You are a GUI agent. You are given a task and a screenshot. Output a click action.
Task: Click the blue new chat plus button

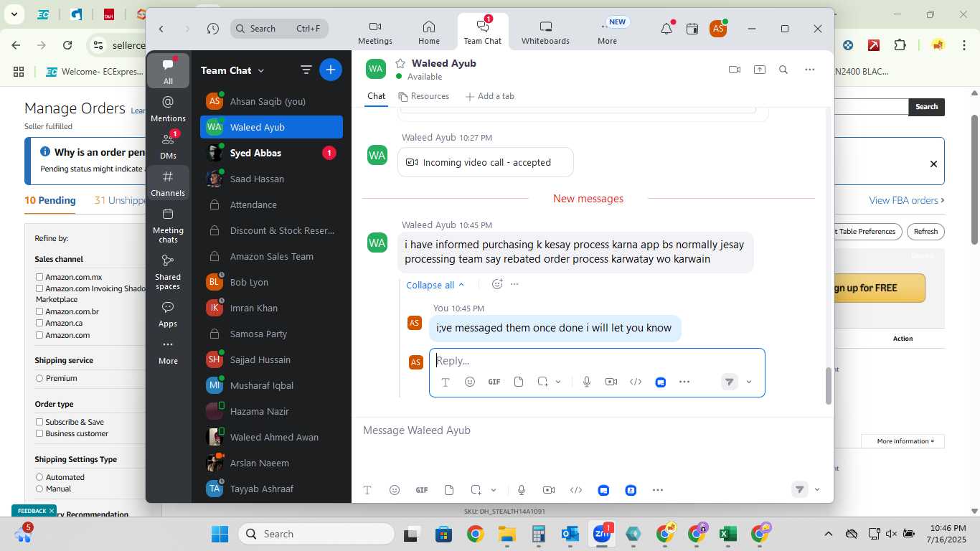pos(330,70)
